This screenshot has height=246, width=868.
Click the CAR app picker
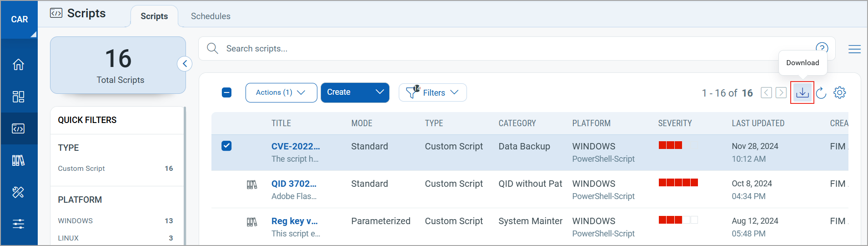19,20
